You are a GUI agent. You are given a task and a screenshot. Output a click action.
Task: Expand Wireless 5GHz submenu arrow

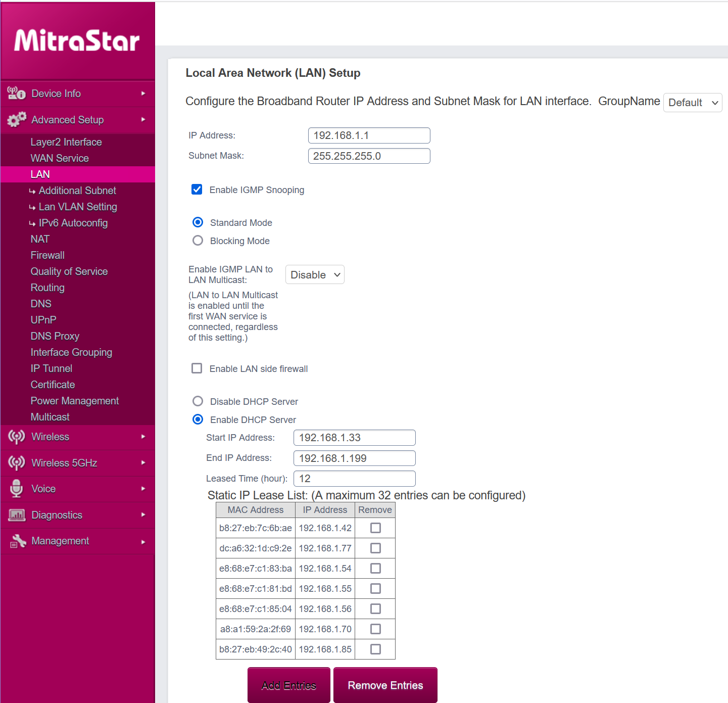point(143,463)
